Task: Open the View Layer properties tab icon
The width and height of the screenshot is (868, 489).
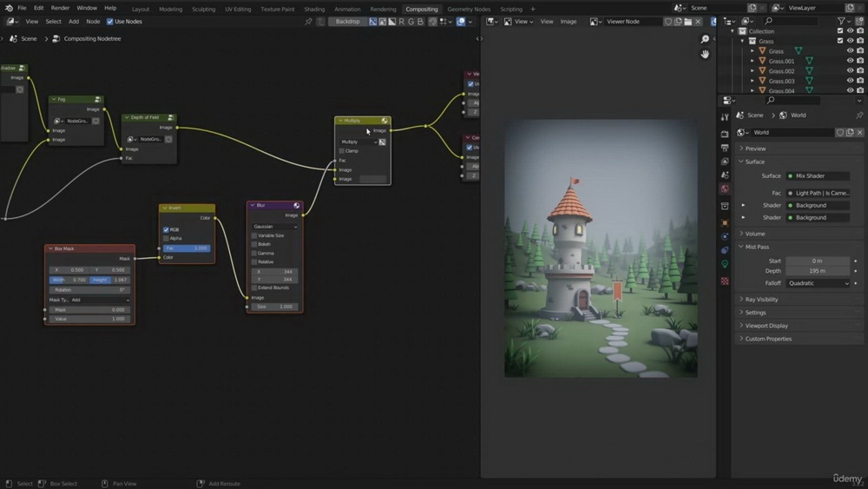Action: (725, 162)
